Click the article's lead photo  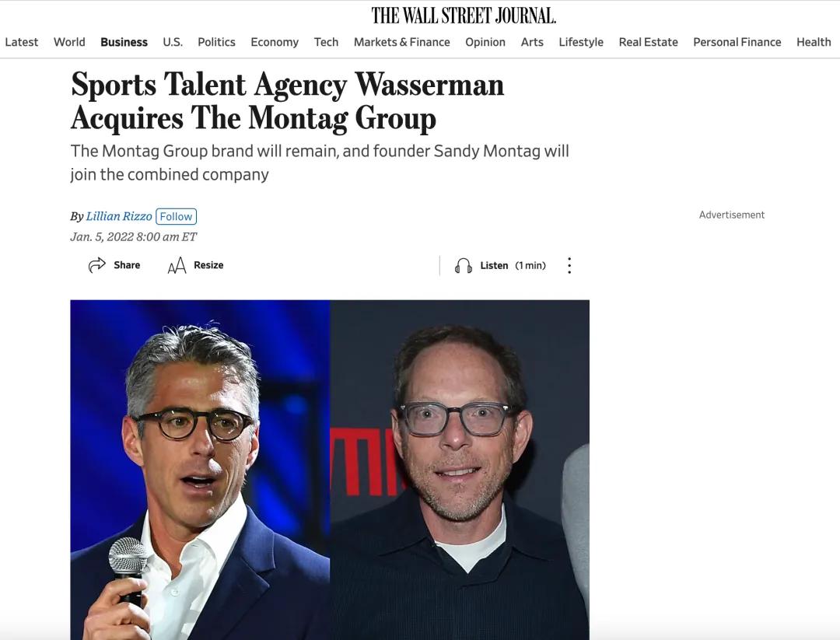pyautogui.click(x=330, y=470)
